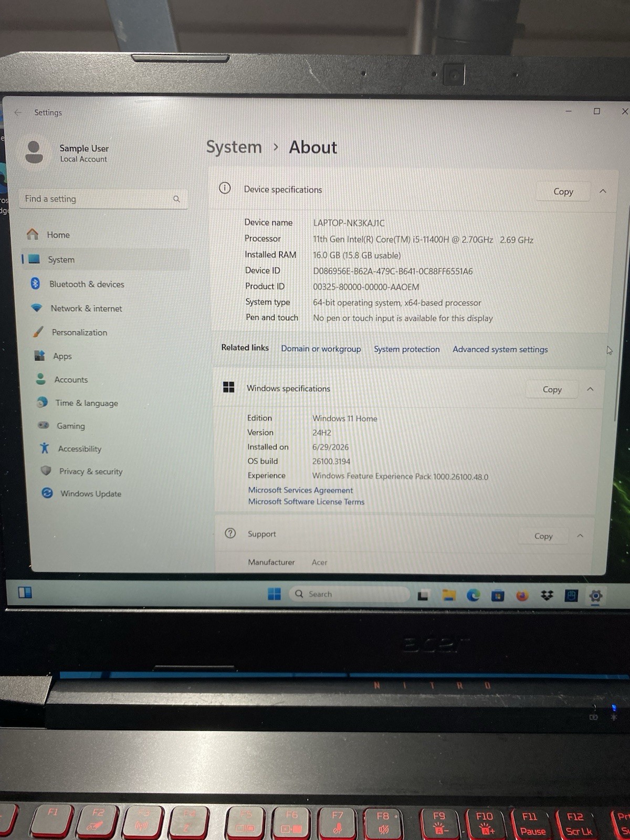This screenshot has width=630, height=840.
Task: Open Windows Update settings
Action: tap(91, 493)
